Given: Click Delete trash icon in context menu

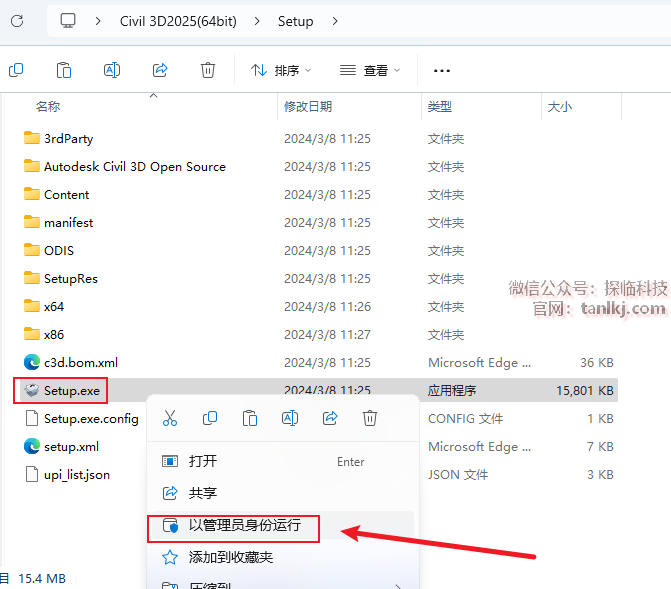Looking at the screenshot, I should point(370,418).
